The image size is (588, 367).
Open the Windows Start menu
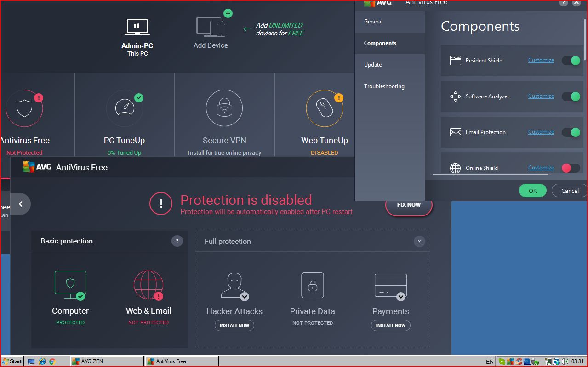point(12,361)
